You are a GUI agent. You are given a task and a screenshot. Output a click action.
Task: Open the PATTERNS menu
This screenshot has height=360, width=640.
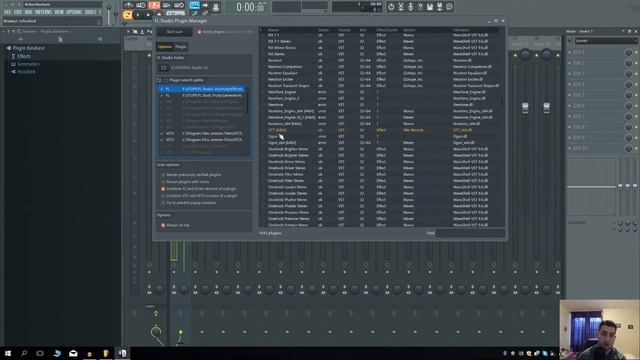pos(43,12)
